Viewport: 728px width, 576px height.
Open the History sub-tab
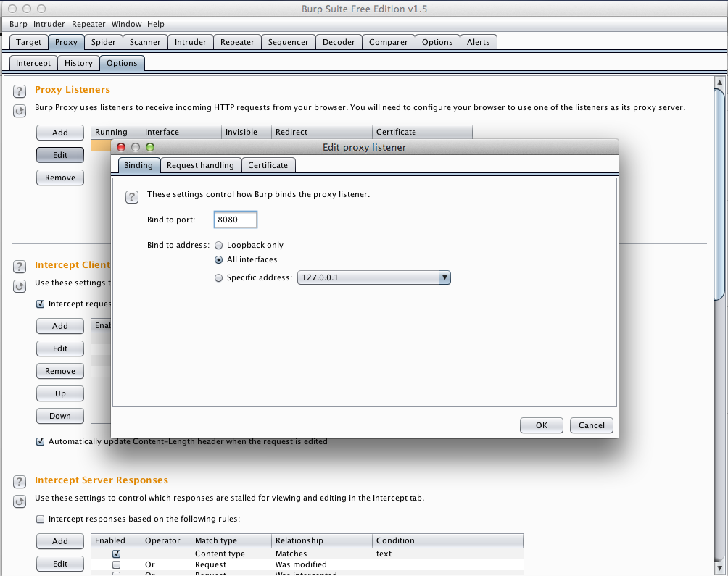point(78,63)
